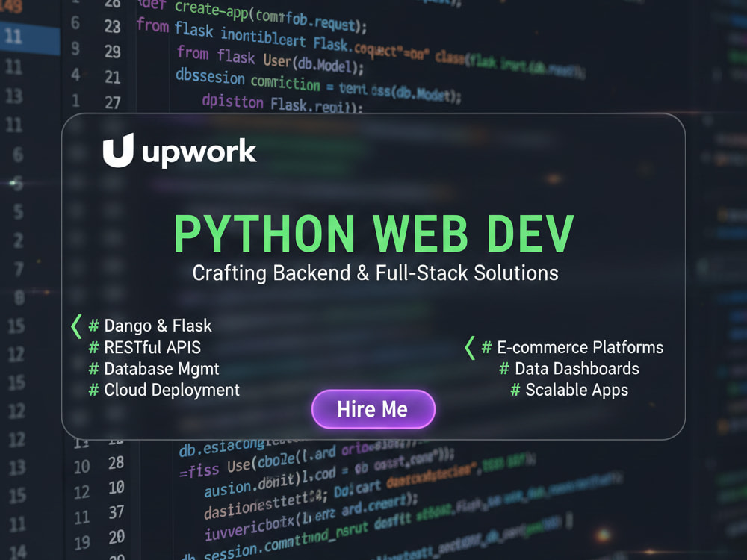Click green chevron beside Dango & Flask

pyautogui.click(x=76, y=327)
